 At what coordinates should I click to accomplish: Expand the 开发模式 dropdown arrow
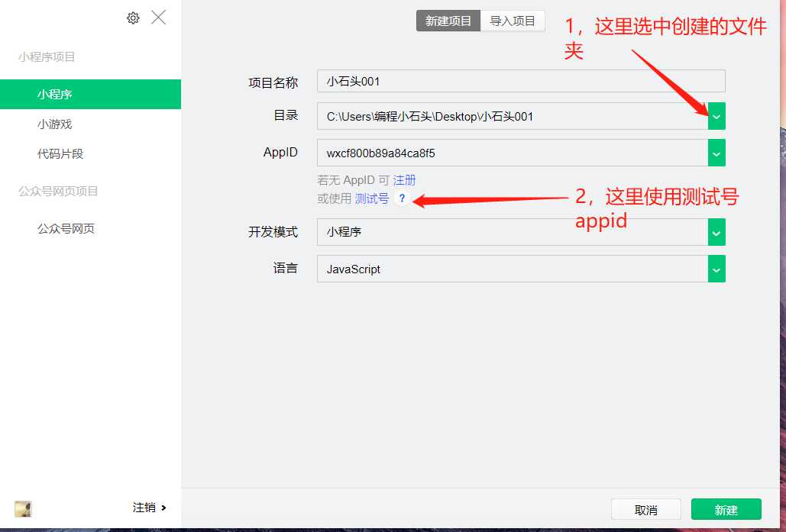click(716, 232)
